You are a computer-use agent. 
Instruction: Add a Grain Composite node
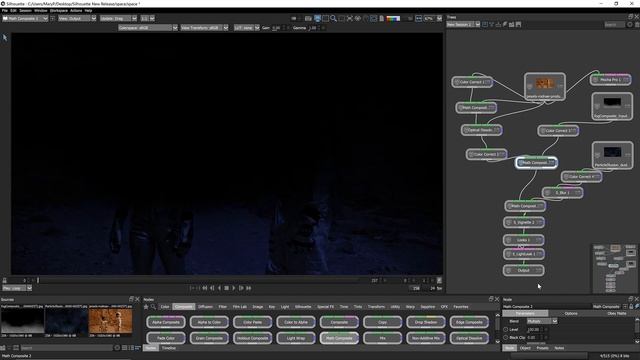209,338
